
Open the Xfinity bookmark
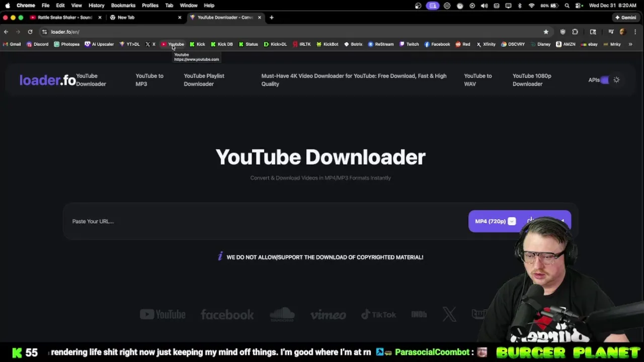[x=486, y=44]
